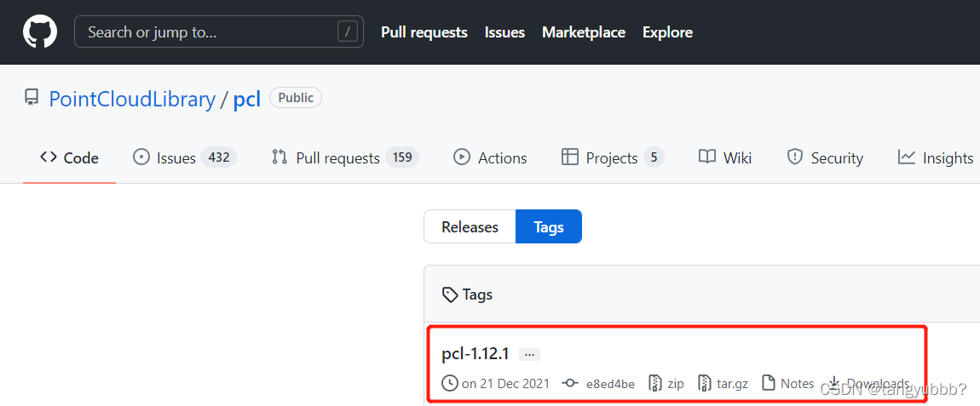Click the clock icon beside the date
980x406 pixels.
click(449, 383)
